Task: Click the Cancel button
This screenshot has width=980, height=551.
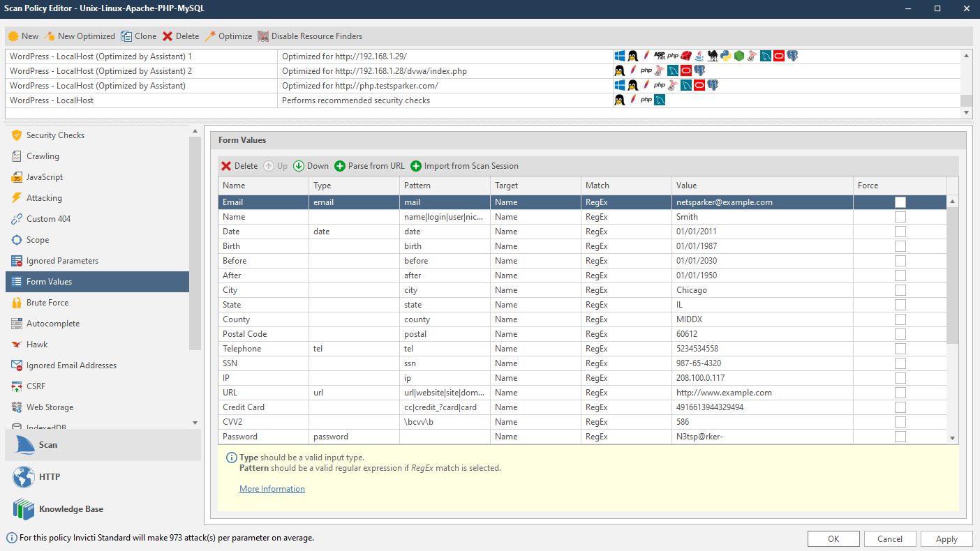Action: click(x=890, y=538)
